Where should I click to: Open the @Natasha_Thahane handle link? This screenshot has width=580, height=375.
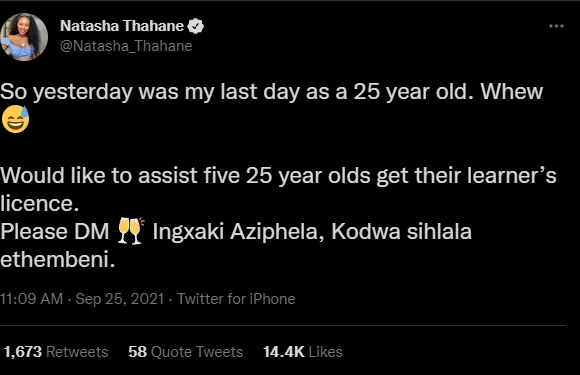coord(126,46)
